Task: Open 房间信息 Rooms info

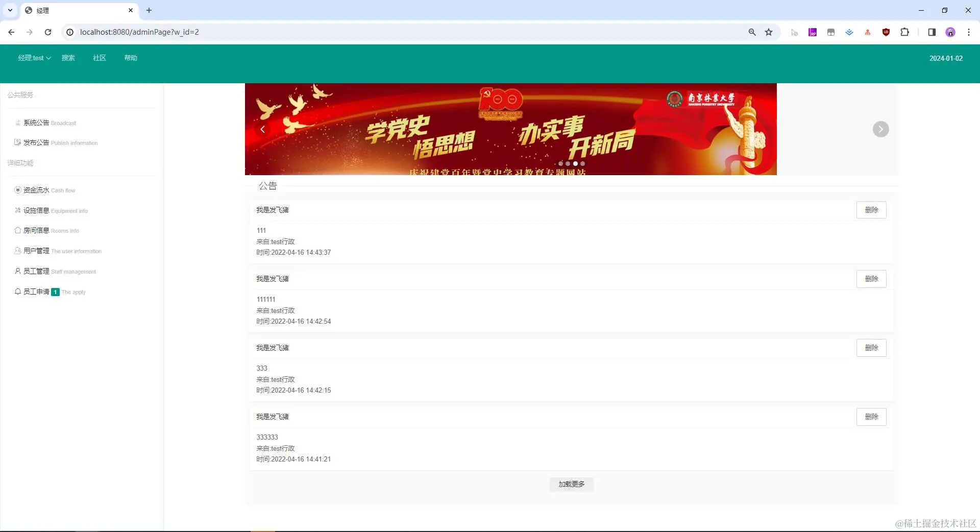Action: [47, 231]
